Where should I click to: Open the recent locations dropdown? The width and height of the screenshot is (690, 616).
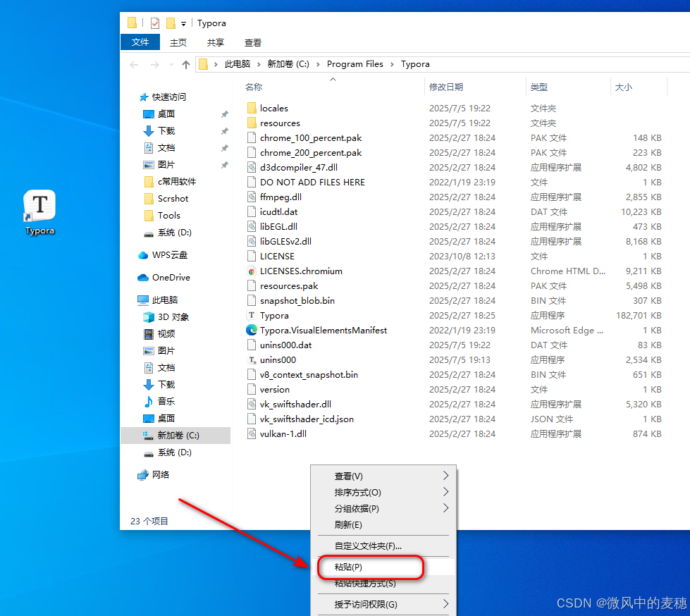(x=171, y=65)
